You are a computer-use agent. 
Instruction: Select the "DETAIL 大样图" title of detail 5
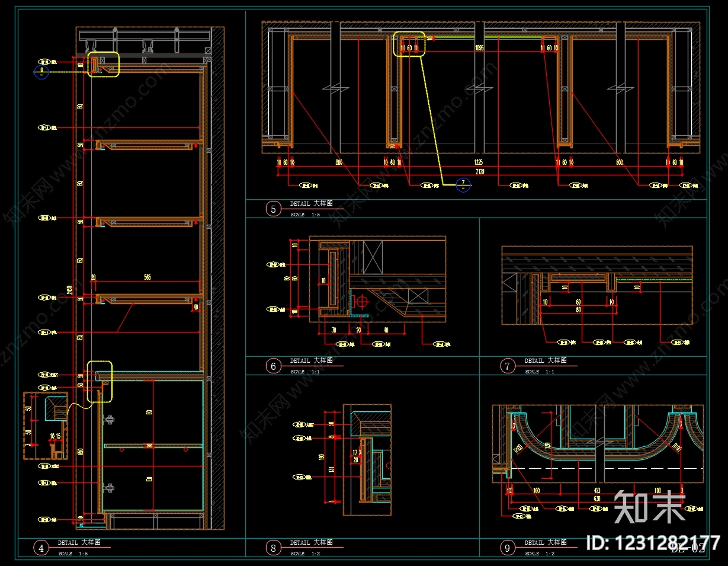pos(311,203)
